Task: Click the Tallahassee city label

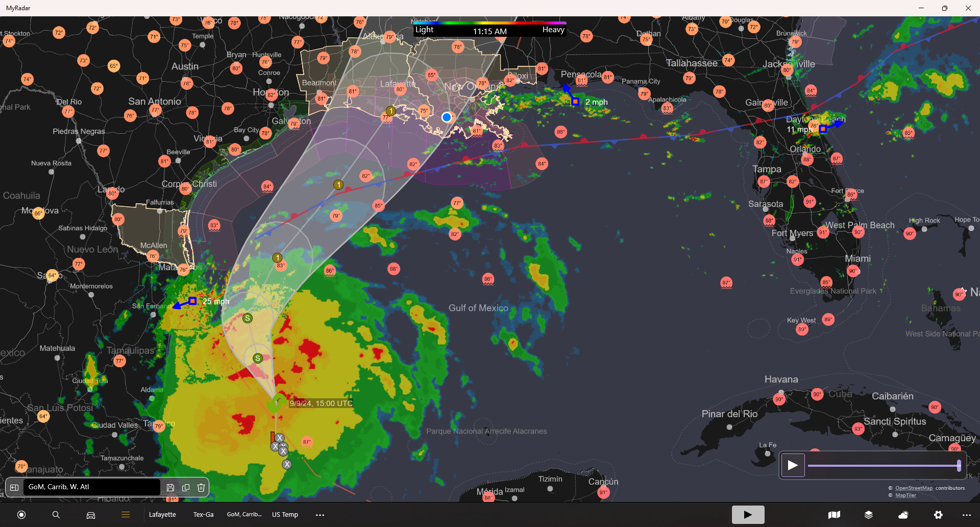Action: 692,63
